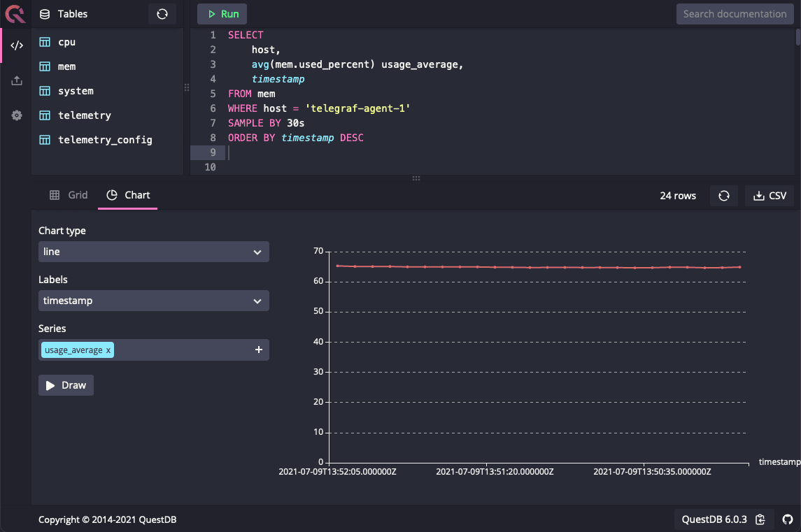Open the import upload sidebar icon
The height and width of the screenshot is (532, 801).
pyautogui.click(x=17, y=81)
